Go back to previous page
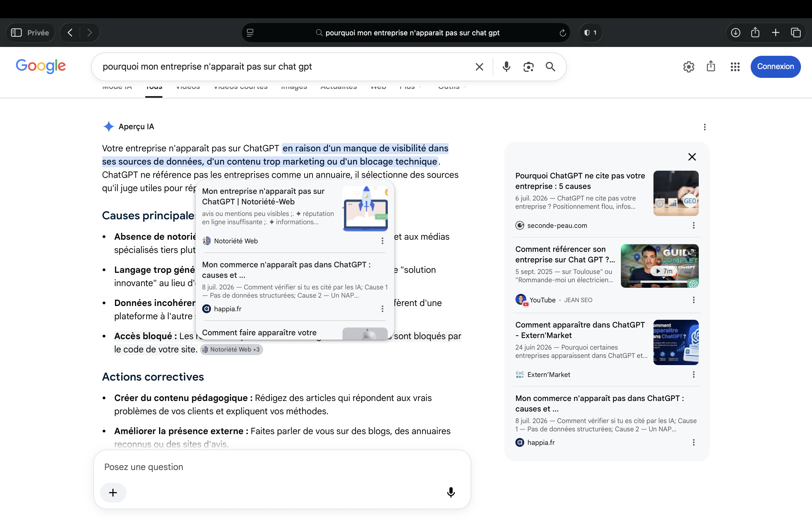The height and width of the screenshot is (528, 812). 70,33
